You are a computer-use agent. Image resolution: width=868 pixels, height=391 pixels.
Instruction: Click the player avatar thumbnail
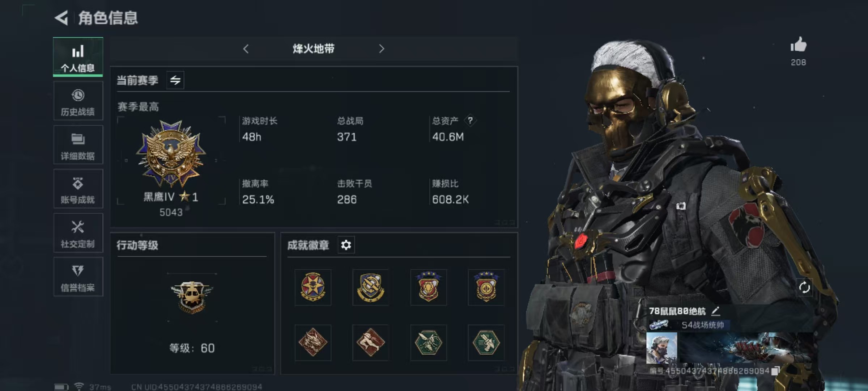pos(661,348)
